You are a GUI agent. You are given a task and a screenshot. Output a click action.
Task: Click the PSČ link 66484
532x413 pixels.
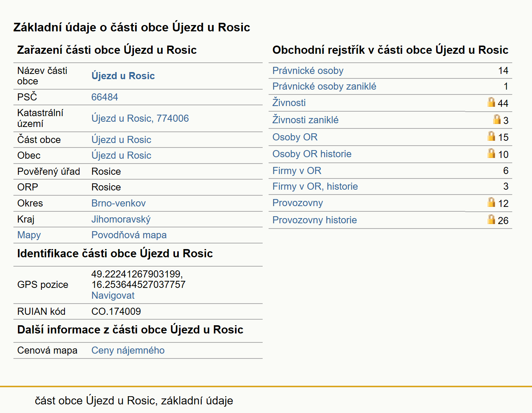point(104,97)
